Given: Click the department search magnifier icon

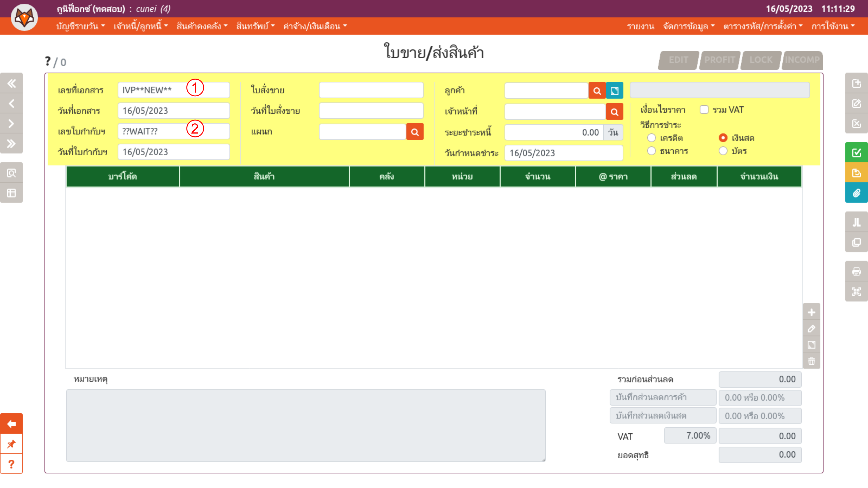Looking at the screenshot, I should tap(414, 132).
